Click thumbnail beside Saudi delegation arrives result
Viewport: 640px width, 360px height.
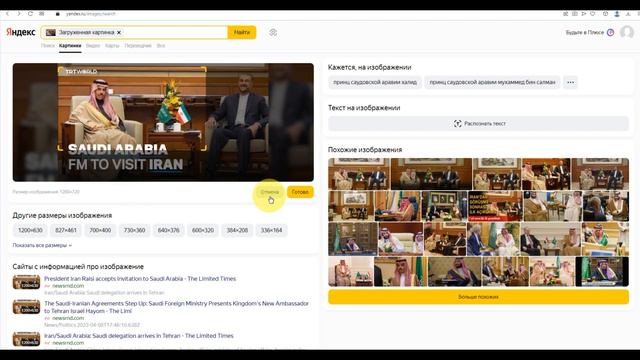[x=26, y=339]
